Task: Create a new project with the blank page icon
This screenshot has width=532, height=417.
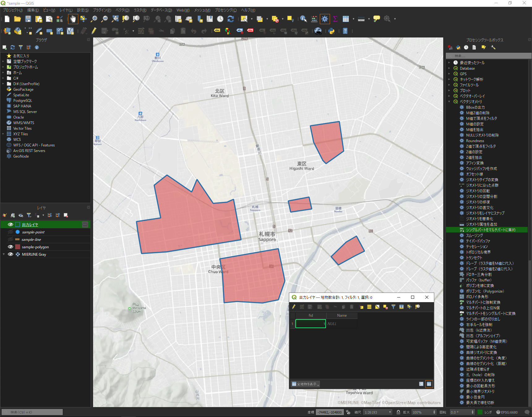Action: pyautogui.click(x=7, y=19)
